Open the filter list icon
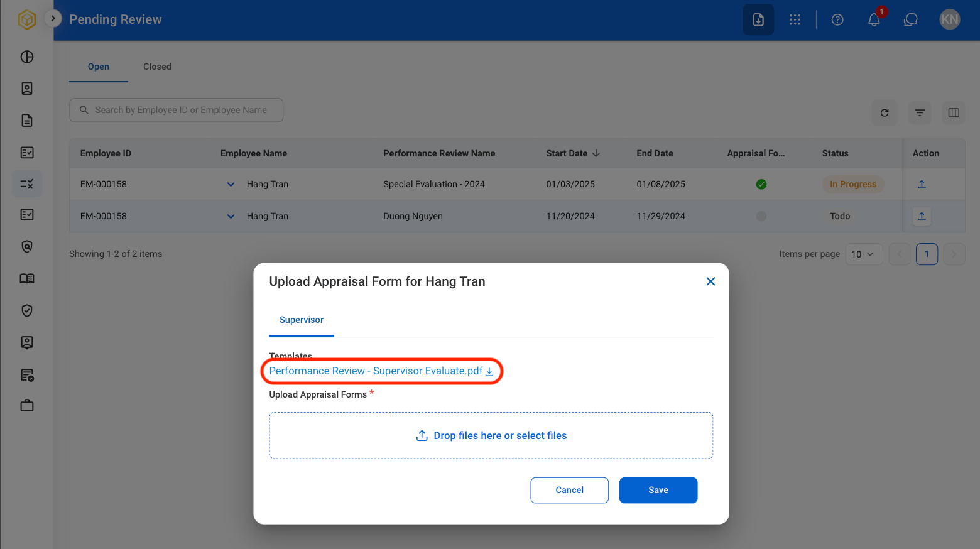This screenshot has width=980, height=549. point(920,113)
